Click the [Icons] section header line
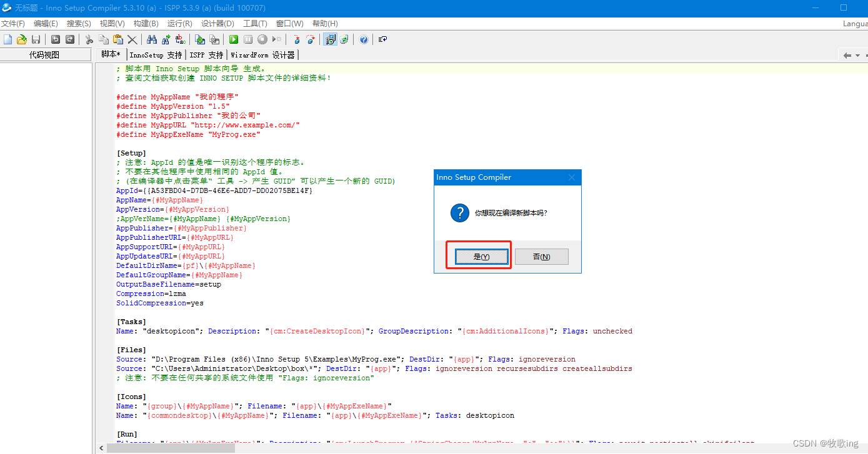Viewport: 868px width, 454px height. coord(131,397)
